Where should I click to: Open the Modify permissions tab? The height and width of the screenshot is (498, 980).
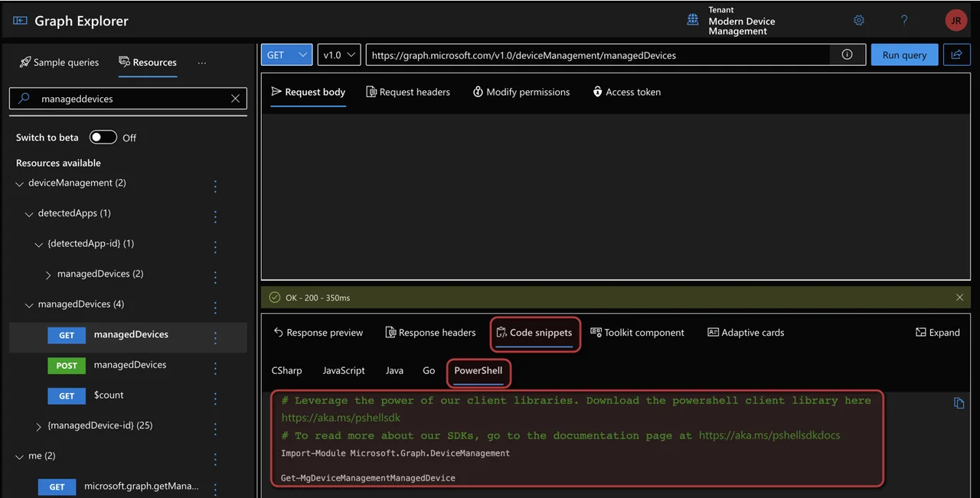click(x=521, y=92)
